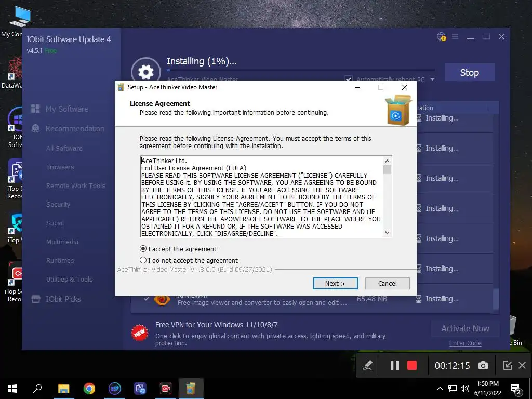Select Multimedia category
The height and width of the screenshot is (399, 532).
[62, 242]
